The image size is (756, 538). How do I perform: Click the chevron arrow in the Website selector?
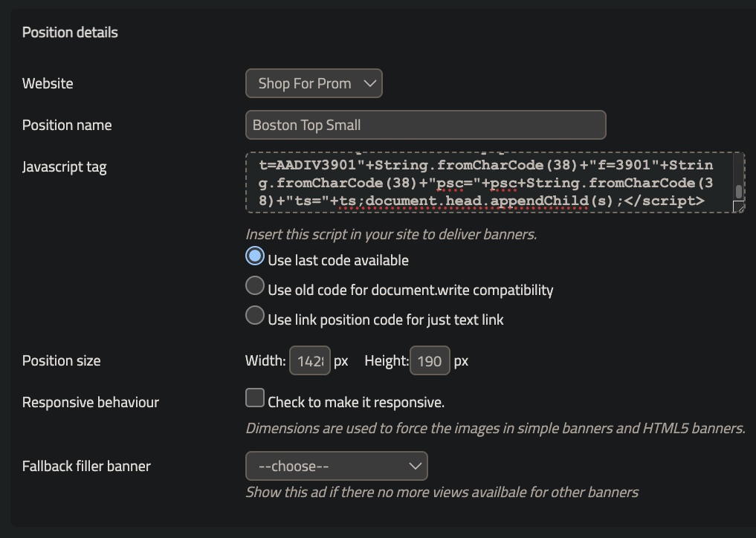click(x=370, y=83)
